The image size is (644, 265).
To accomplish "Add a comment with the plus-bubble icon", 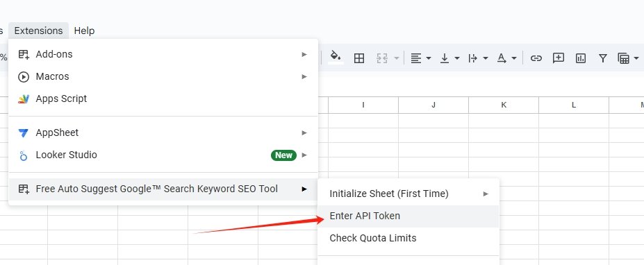I will click(x=558, y=58).
